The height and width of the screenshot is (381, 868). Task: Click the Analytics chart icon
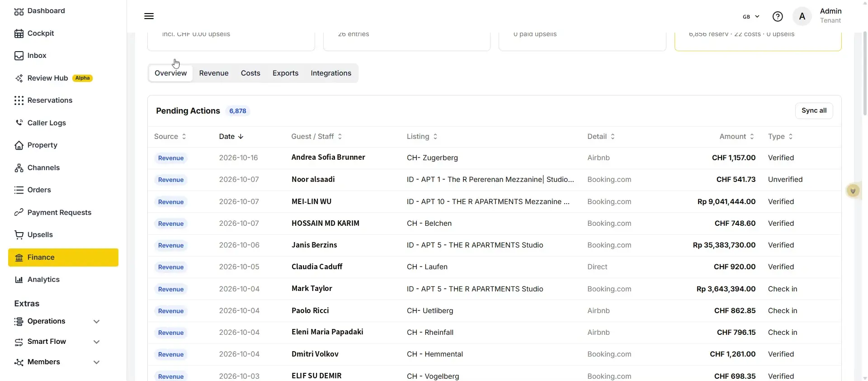coord(19,280)
